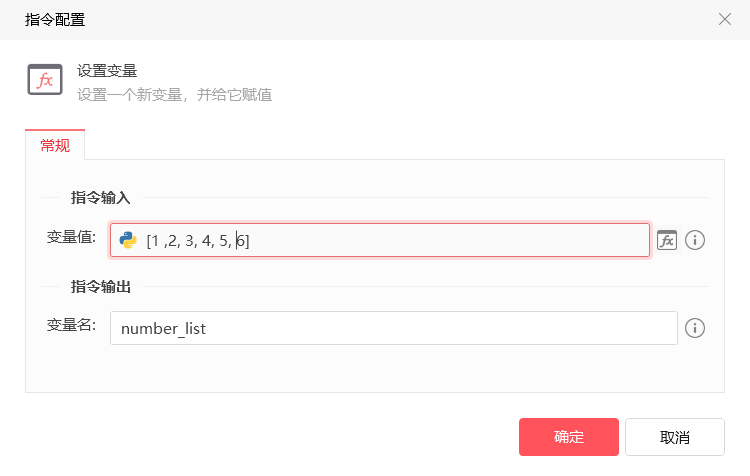Confirm with the 确定 button
Image resolution: width=750 pixels, height=476 pixels.
tap(569, 437)
